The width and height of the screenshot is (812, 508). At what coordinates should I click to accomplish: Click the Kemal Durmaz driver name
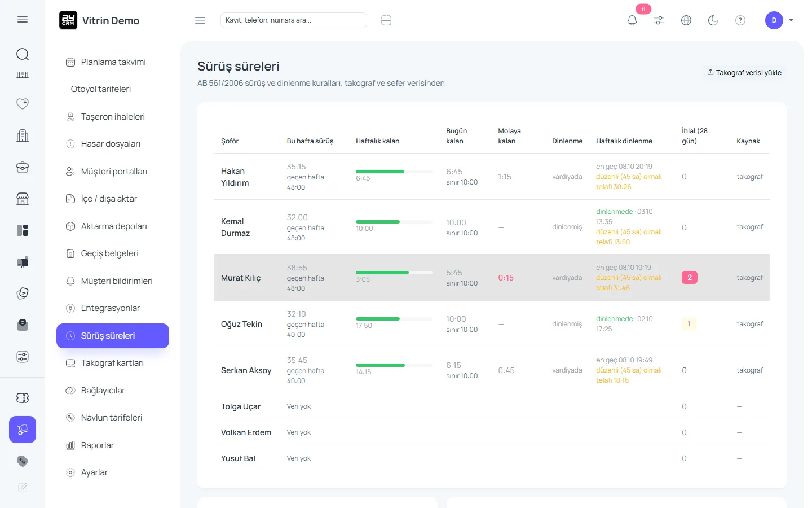pos(236,227)
